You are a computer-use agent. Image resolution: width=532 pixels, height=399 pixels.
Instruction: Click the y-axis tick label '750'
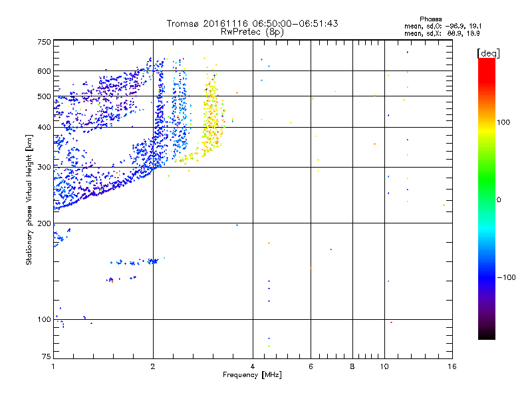(44, 42)
